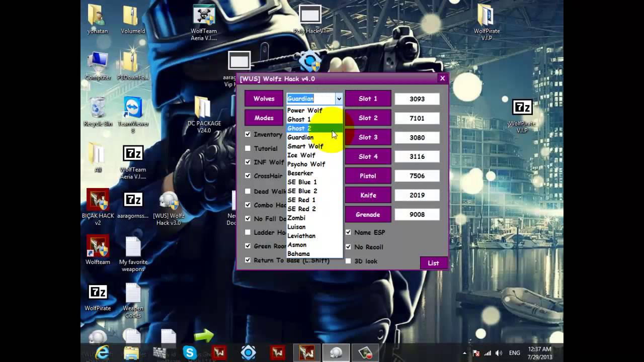This screenshot has height=362, width=644.
Task: Toggle Return To Base (L.Shift) checkbox
Action: (248, 260)
